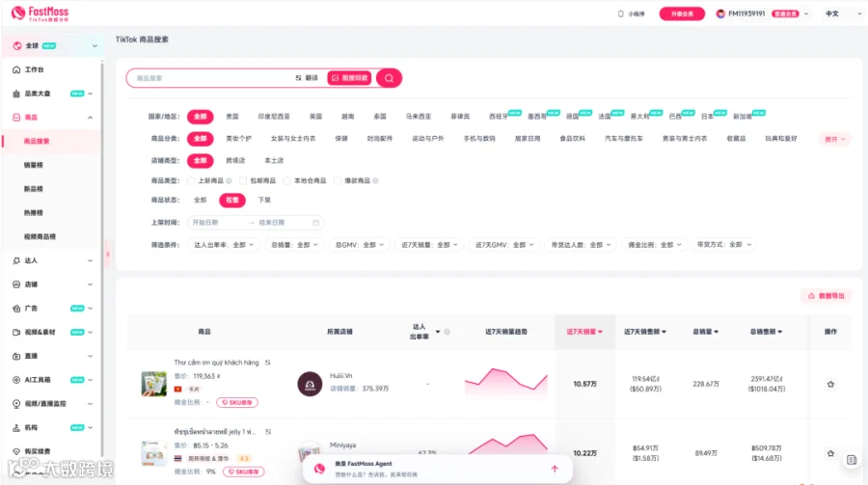Open the 总销量 filter dropdown
Screen dimensions: 868x485
[294, 245]
